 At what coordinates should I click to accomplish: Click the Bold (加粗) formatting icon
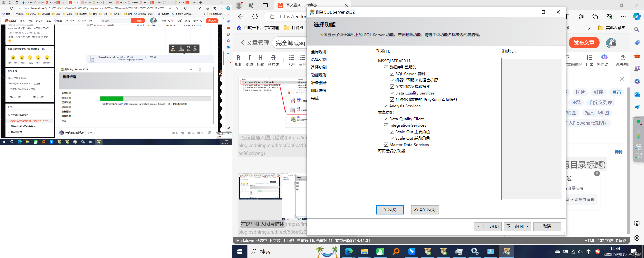tap(238, 58)
